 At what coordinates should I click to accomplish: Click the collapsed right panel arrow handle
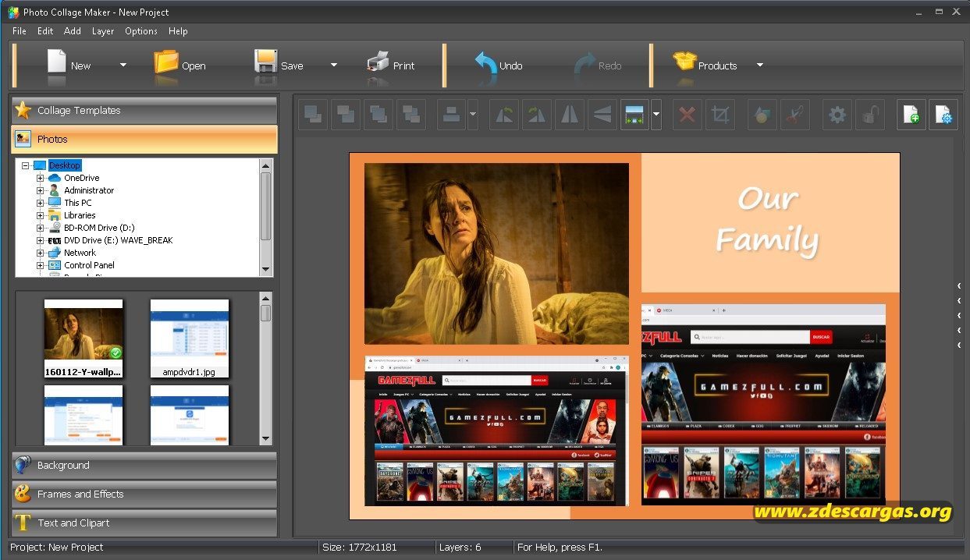point(961,316)
